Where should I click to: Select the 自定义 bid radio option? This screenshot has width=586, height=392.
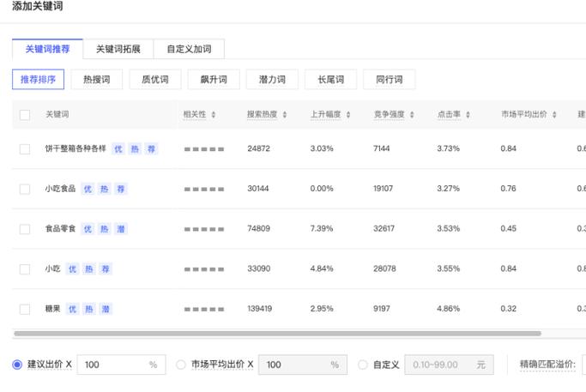363,365
